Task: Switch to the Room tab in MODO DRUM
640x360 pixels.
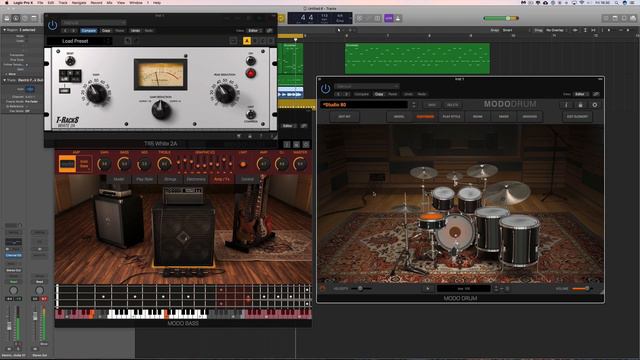Action: click(x=477, y=117)
